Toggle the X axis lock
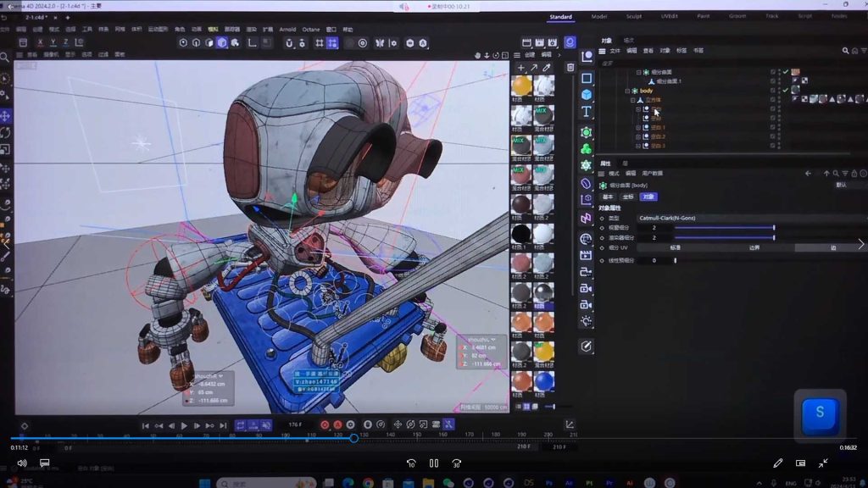This screenshot has width=868, height=488. pos(39,42)
